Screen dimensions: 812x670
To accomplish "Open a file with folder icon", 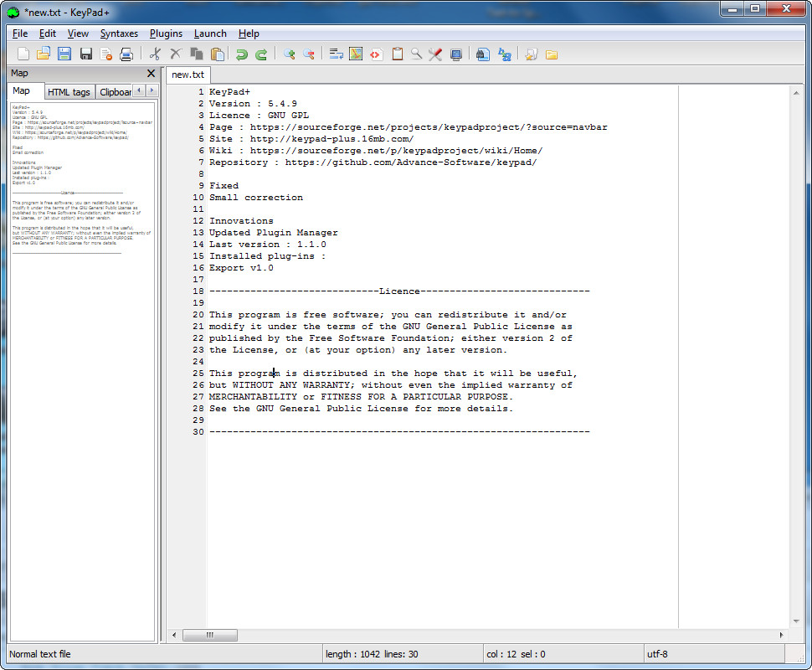I will point(44,54).
